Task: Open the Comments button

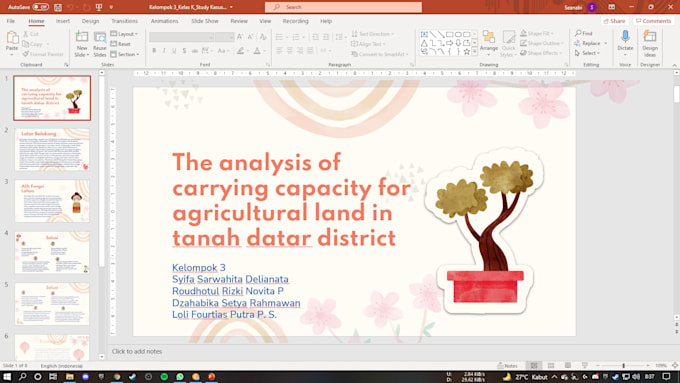Action: coord(653,21)
